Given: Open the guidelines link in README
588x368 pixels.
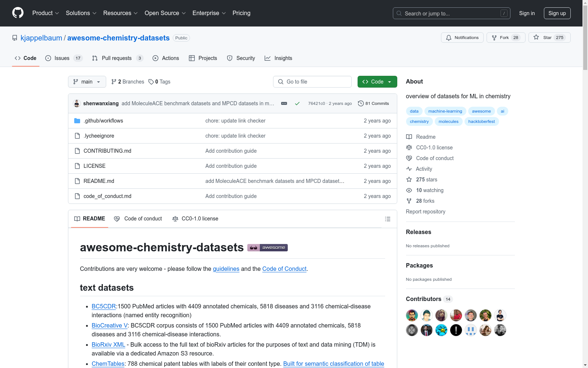Looking at the screenshot, I should [226, 269].
